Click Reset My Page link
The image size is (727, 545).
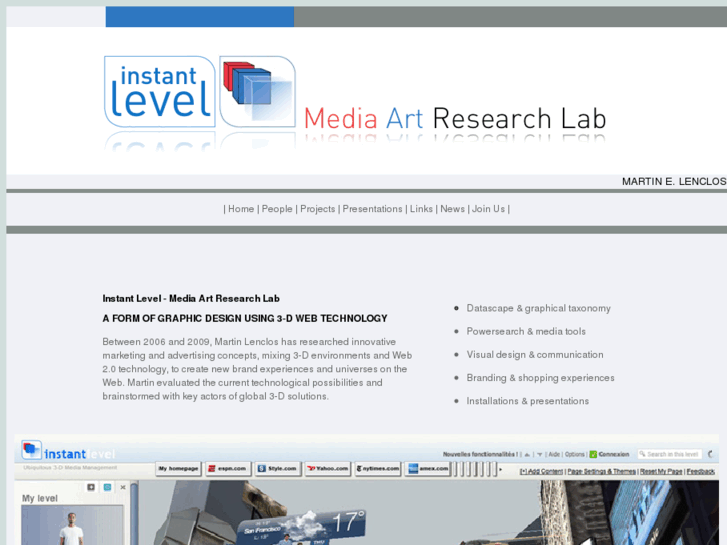(661, 471)
